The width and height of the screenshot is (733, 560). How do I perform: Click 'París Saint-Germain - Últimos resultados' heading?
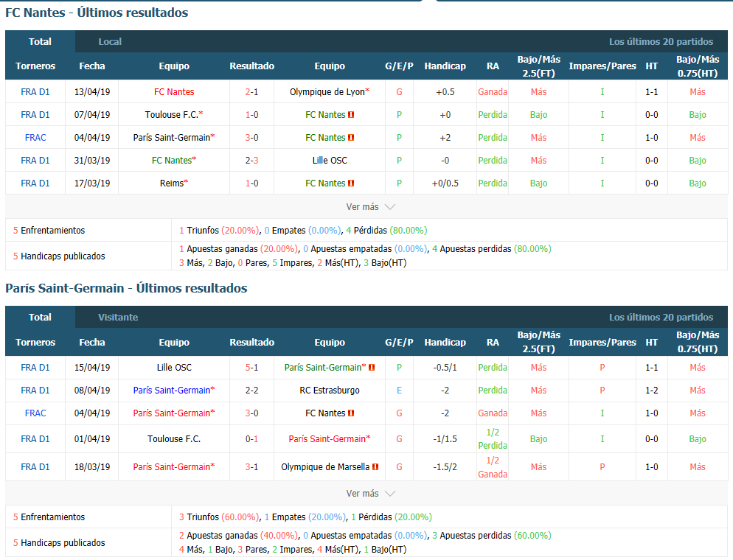point(126,288)
